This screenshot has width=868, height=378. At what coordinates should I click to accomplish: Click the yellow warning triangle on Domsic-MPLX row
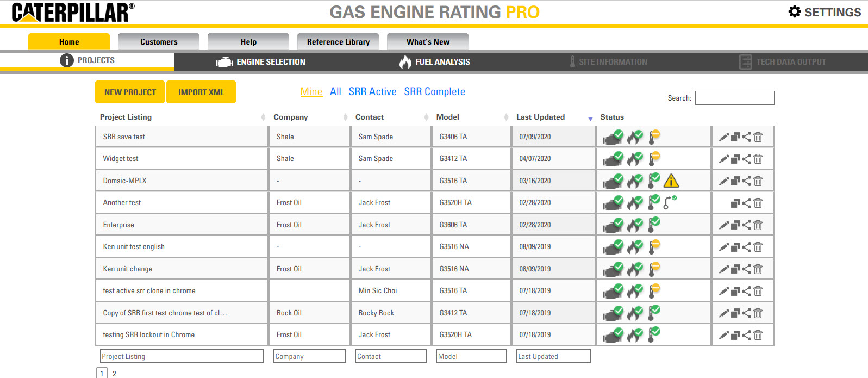(x=671, y=181)
